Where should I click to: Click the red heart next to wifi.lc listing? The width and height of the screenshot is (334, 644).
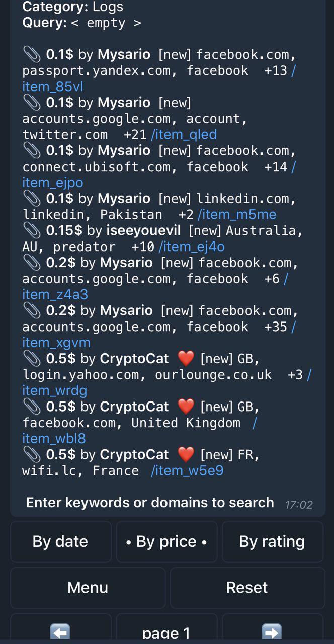click(186, 455)
